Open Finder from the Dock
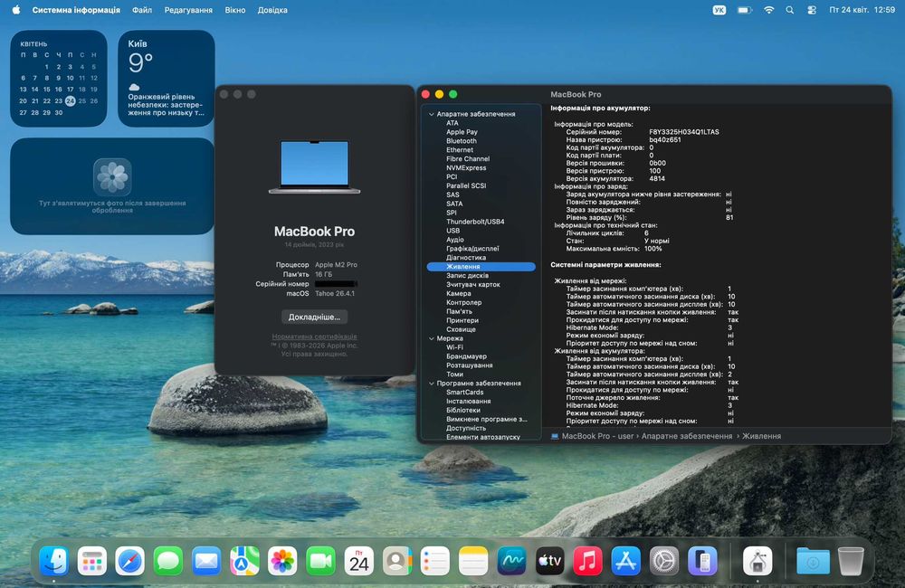This screenshot has height=588, width=905. tap(53, 561)
